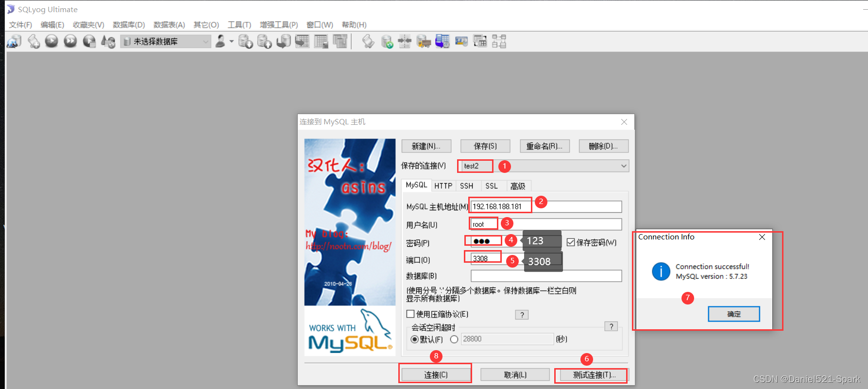868x389 pixels.
Task: Select the custom timeout radio button
Action: tap(454, 339)
